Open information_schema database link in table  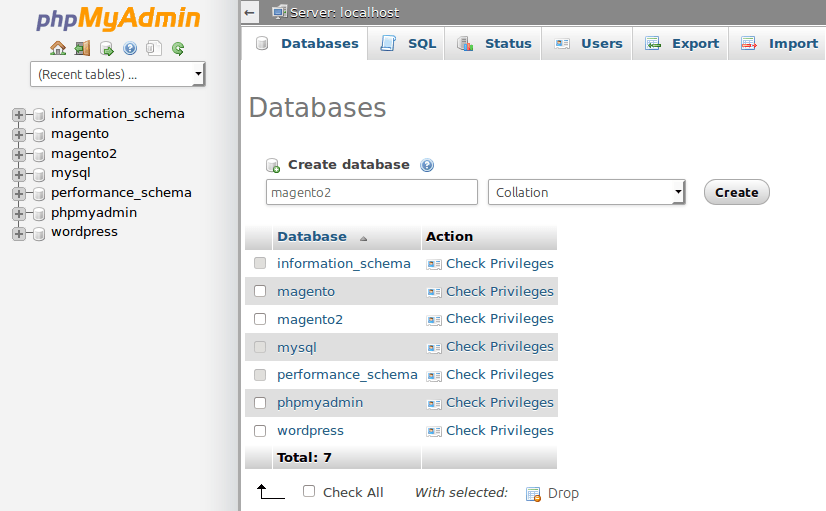(x=343, y=263)
